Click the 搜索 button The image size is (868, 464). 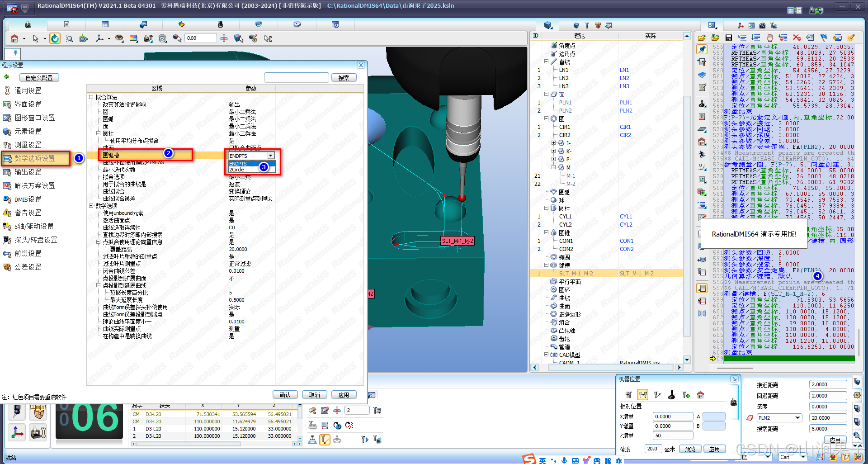[x=344, y=78]
